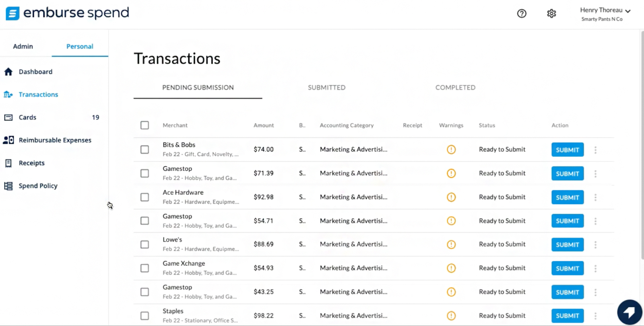The height and width of the screenshot is (326, 644).
Task: Open more options for Gamestop $54.71 row
Action: tap(595, 221)
